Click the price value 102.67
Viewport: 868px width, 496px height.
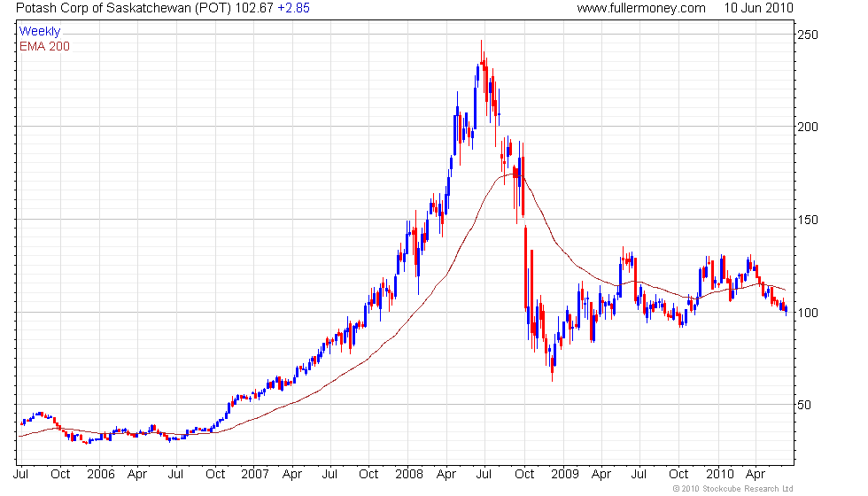click(x=254, y=8)
